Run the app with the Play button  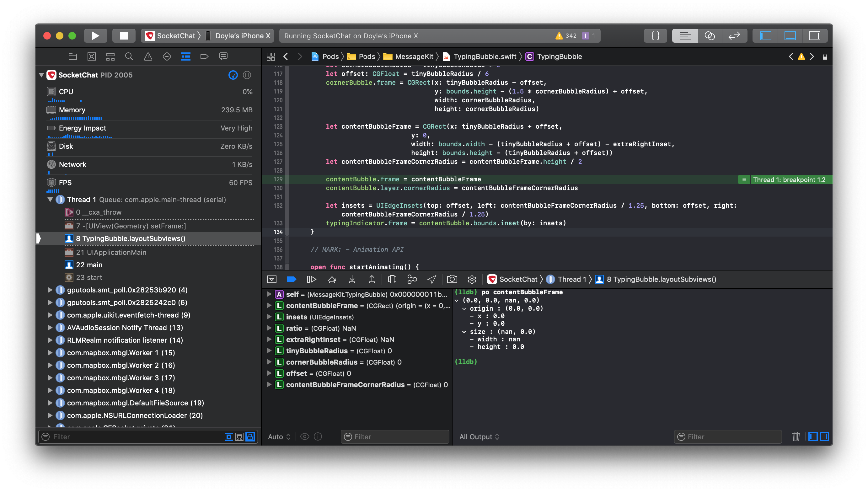[x=95, y=36]
